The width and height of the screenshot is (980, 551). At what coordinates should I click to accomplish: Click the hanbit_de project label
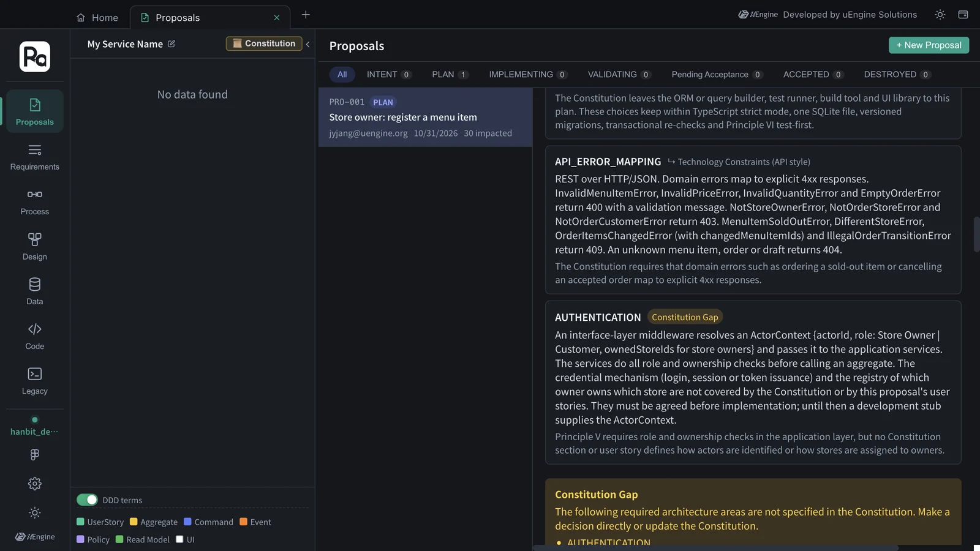coord(35,432)
